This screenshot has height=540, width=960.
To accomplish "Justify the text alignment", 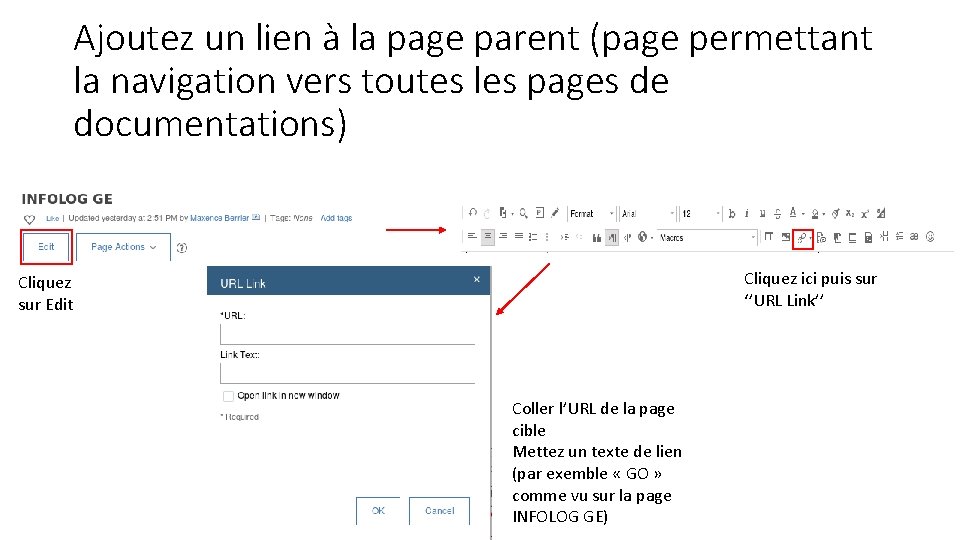I will point(519,236).
